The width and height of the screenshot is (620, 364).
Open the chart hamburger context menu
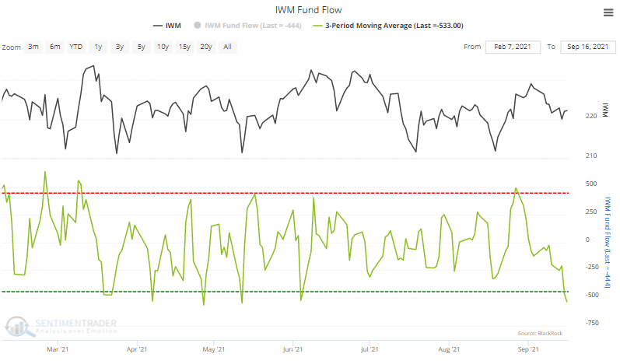tap(607, 12)
